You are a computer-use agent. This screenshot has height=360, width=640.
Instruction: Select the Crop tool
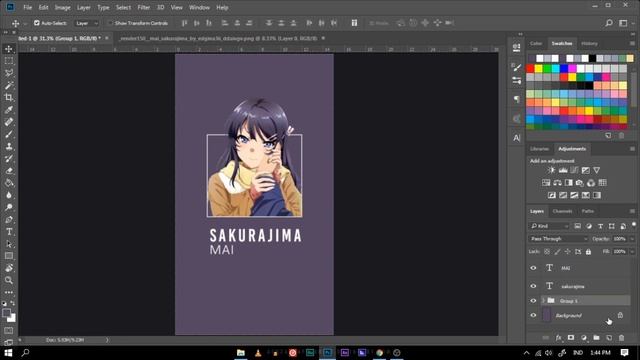click(x=9, y=98)
